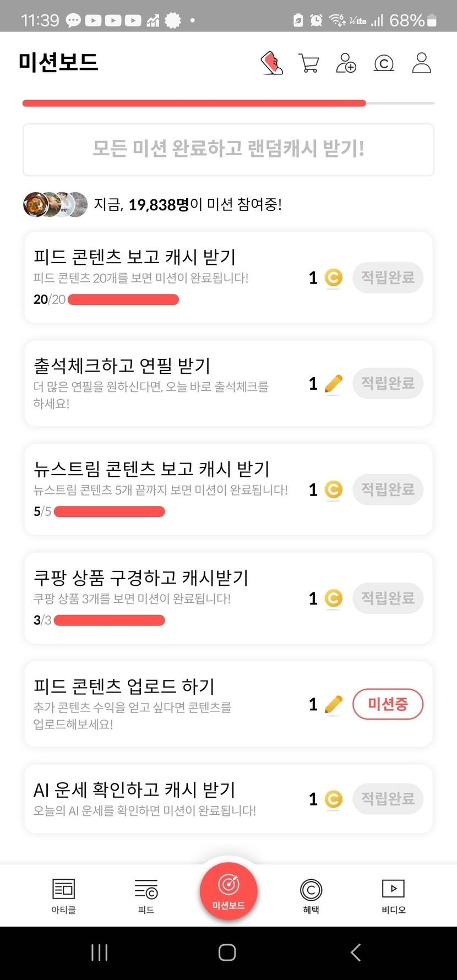This screenshot has height=980, width=457.
Task: Tap the red sneaker icon in header
Action: tap(271, 63)
